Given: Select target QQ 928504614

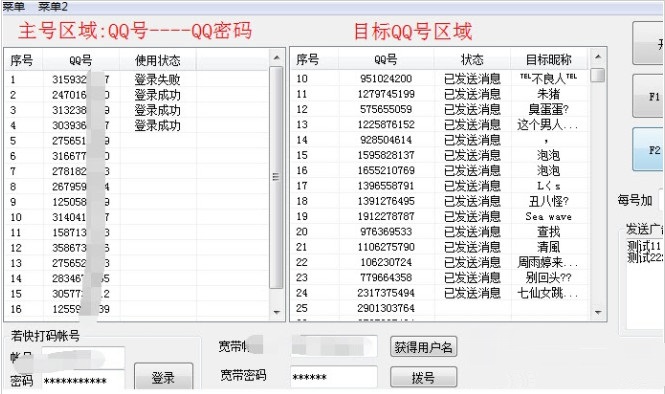Looking at the screenshot, I should 386,140.
